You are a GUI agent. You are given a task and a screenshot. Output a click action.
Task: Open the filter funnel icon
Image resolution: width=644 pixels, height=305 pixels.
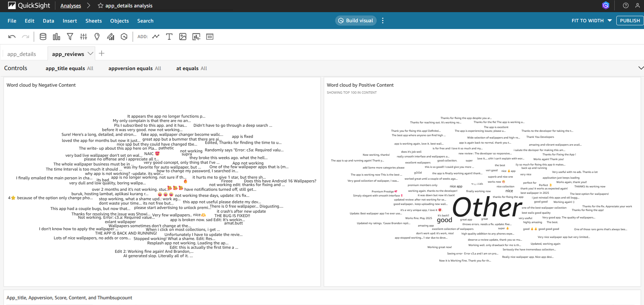point(70,37)
